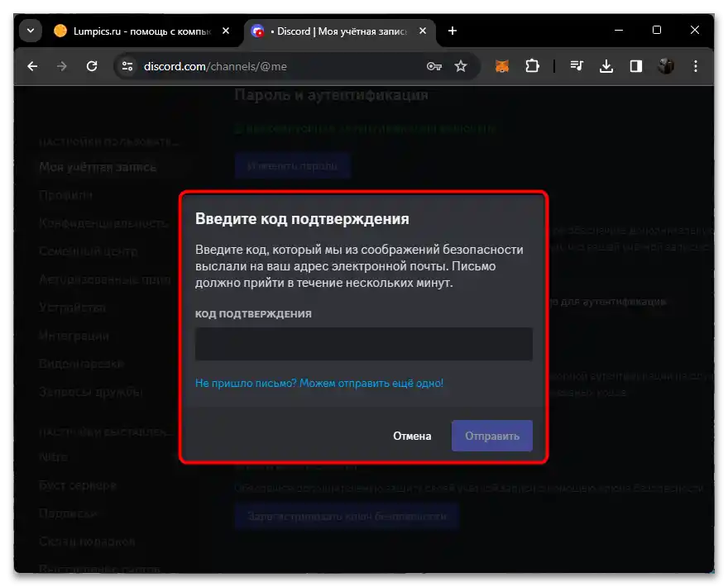Screen dimensions: 728x587
Task: Select 'Устройства' in settings sidebar
Action: (x=73, y=308)
